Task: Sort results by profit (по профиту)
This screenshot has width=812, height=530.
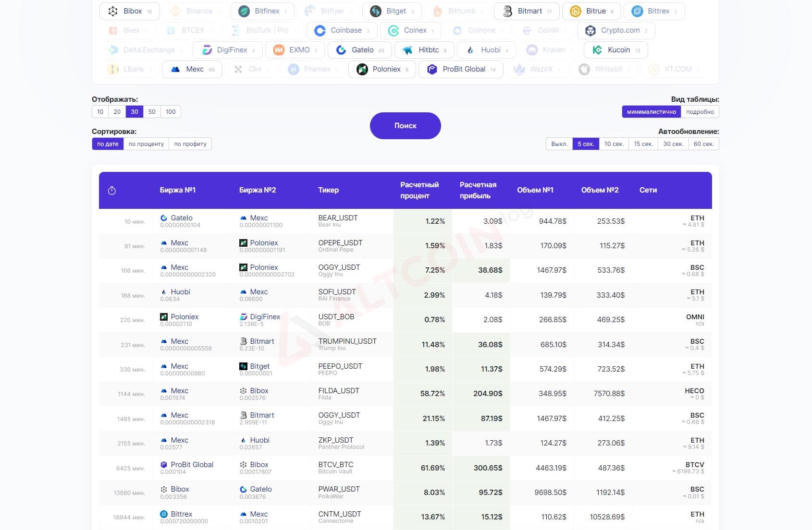Action: [x=190, y=144]
